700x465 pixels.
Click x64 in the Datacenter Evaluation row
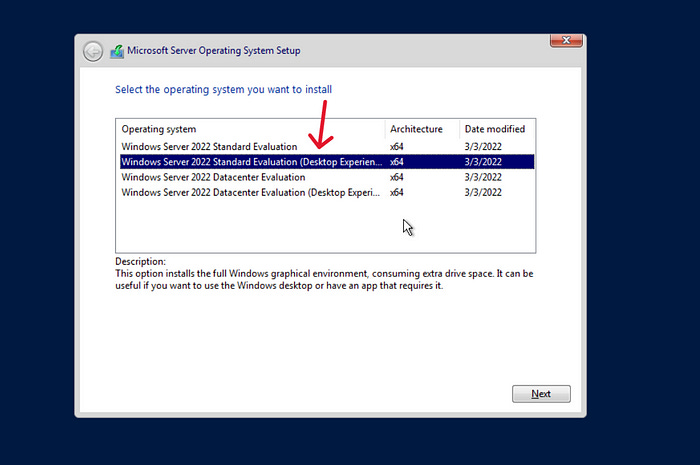point(396,177)
